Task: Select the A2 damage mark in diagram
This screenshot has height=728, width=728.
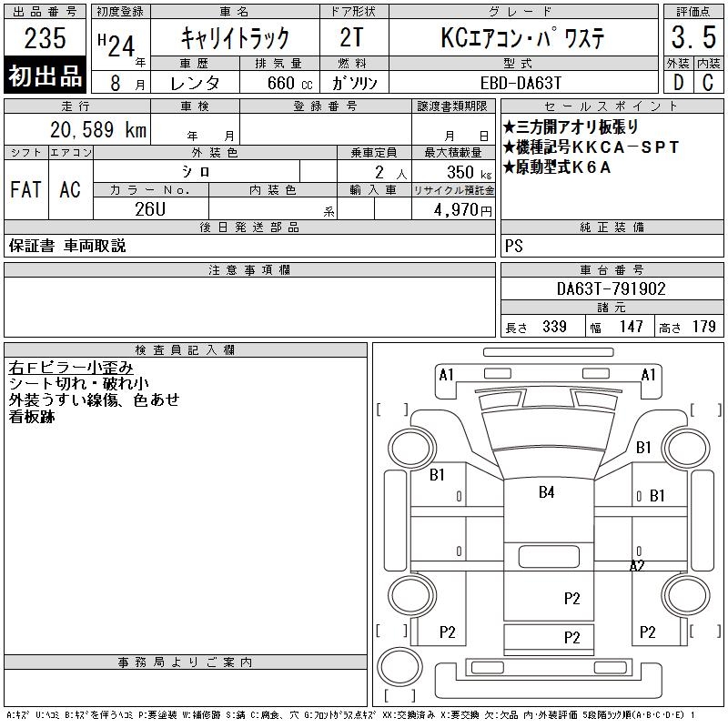Action: 637,565
